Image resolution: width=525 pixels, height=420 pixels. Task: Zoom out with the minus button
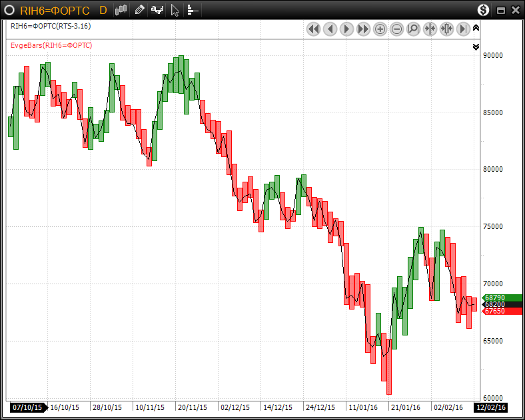click(x=396, y=29)
